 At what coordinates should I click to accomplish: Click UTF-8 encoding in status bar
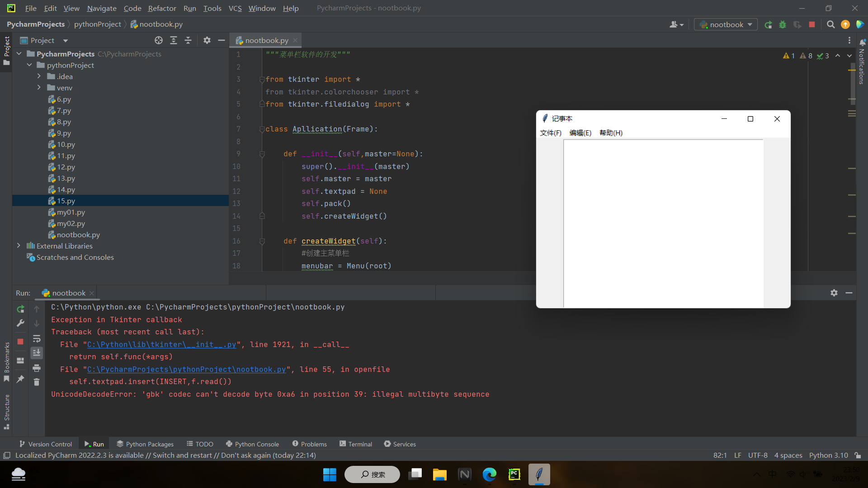[758, 455]
